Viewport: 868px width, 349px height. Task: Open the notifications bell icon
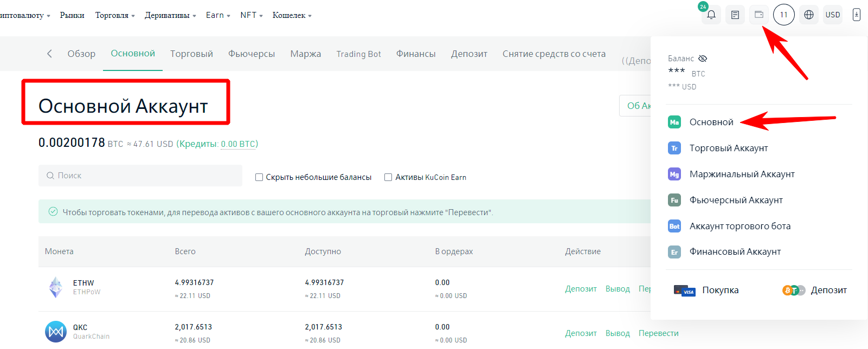711,15
